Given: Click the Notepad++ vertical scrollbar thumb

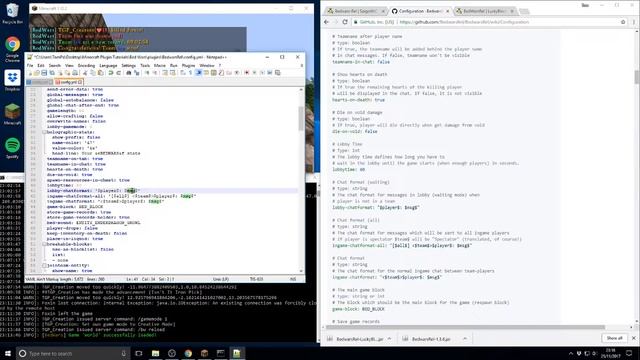Looking at the screenshot, I should tap(301, 118).
